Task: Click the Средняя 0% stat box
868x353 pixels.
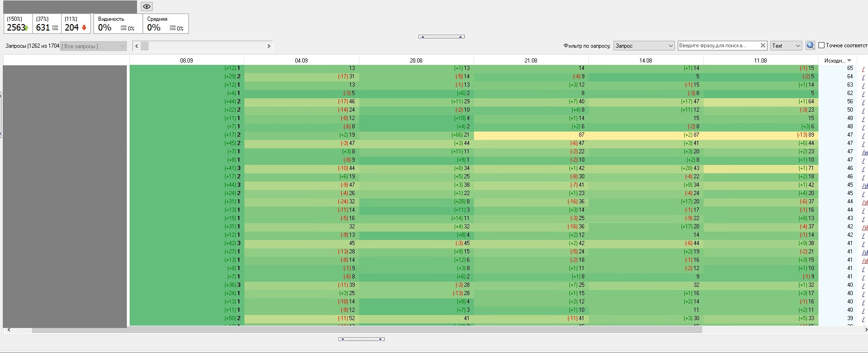Action: coord(166,24)
